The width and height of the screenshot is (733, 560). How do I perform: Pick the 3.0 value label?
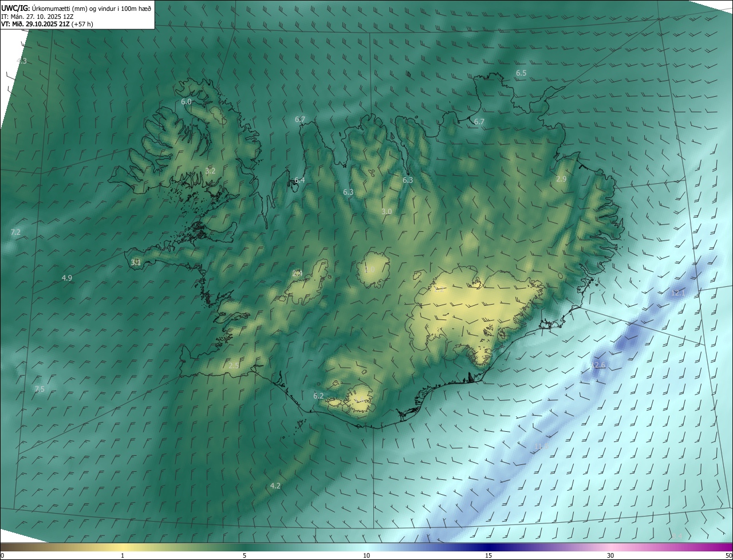(x=387, y=211)
